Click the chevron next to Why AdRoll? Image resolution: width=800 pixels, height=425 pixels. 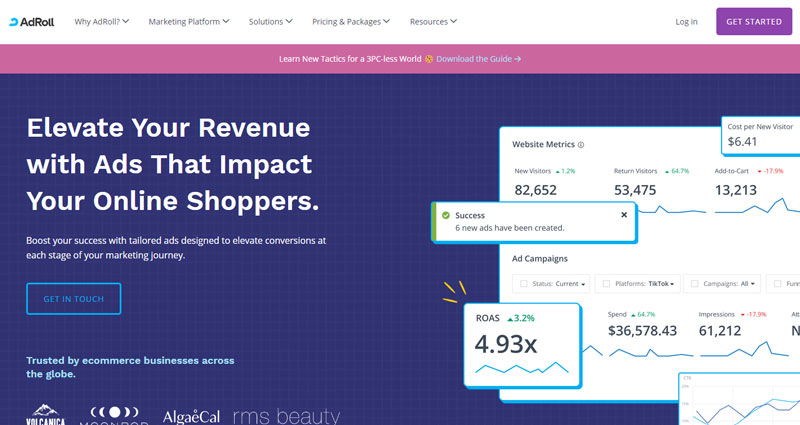click(x=126, y=21)
